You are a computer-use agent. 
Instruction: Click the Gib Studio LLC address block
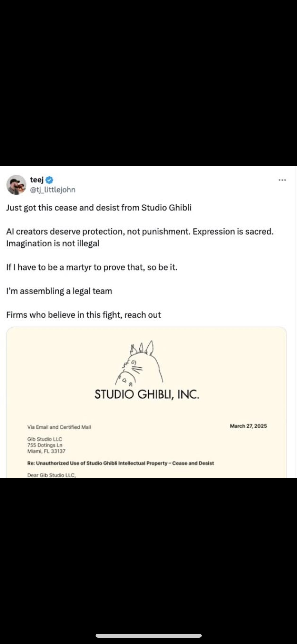tap(46, 445)
